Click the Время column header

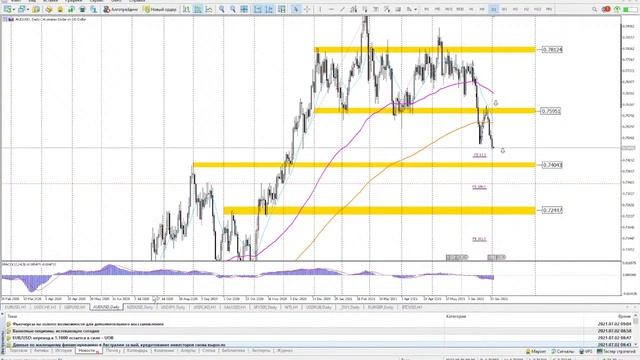click(x=624, y=316)
